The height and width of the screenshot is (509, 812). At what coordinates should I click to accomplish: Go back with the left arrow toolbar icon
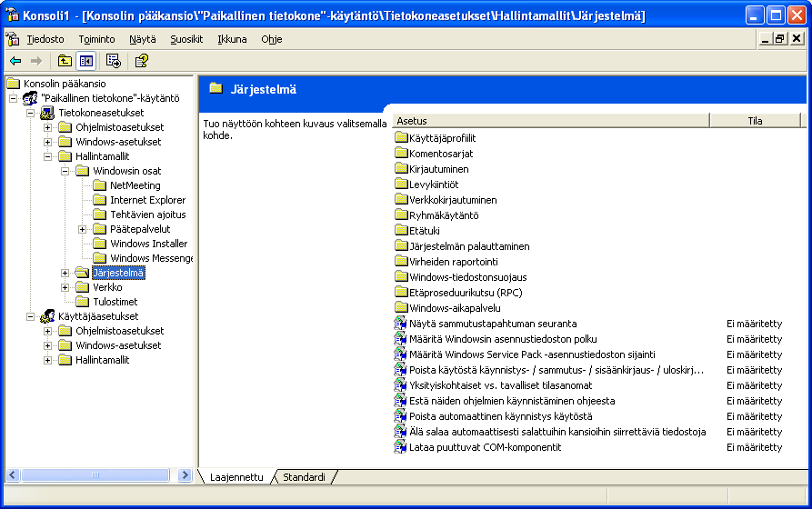tap(15, 61)
